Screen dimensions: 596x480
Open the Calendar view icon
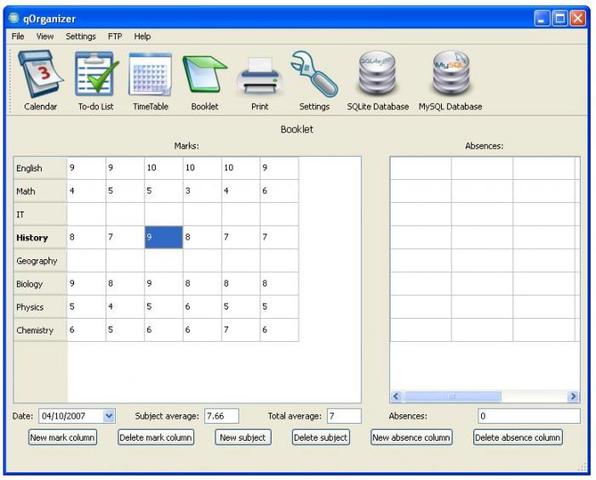[41, 74]
